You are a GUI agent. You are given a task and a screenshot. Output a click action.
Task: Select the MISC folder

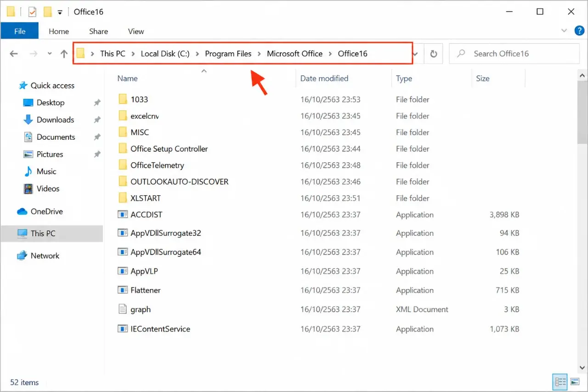click(x=140, y=132)
